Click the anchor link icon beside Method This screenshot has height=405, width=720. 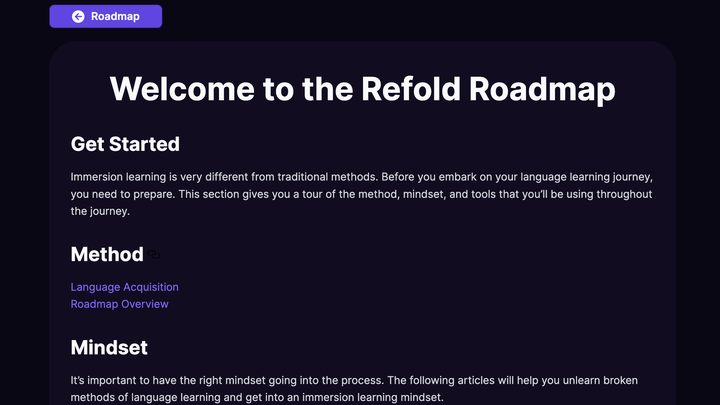[156, 255]
